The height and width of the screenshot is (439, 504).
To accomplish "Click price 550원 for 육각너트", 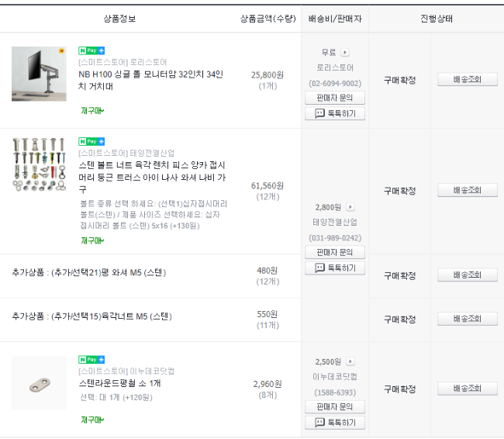I will 267,314.
